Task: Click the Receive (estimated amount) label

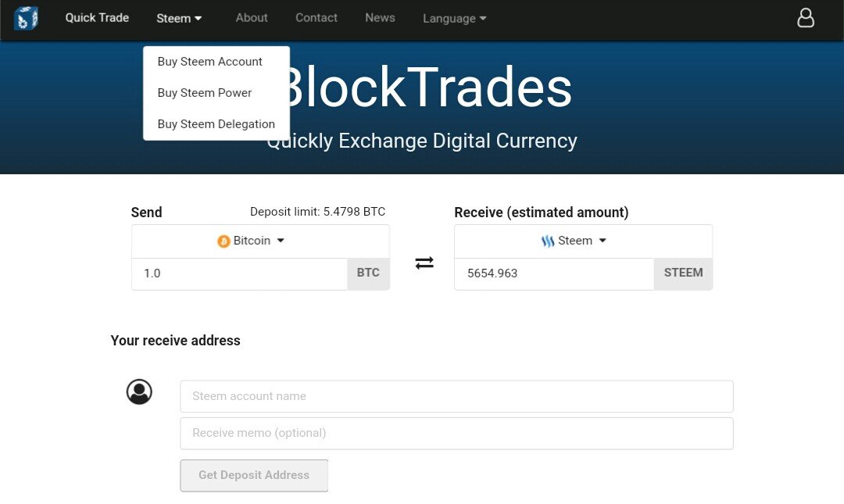Action: 542,213
